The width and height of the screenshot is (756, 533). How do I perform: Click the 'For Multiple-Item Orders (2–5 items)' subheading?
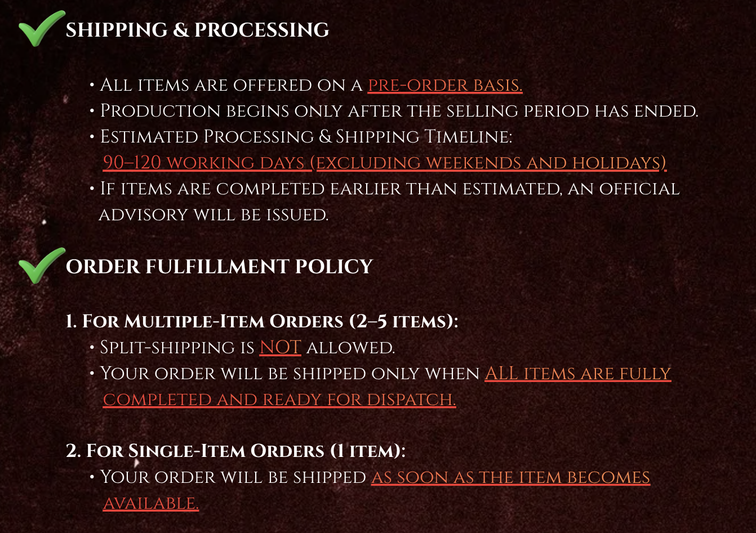click(262, 322)
